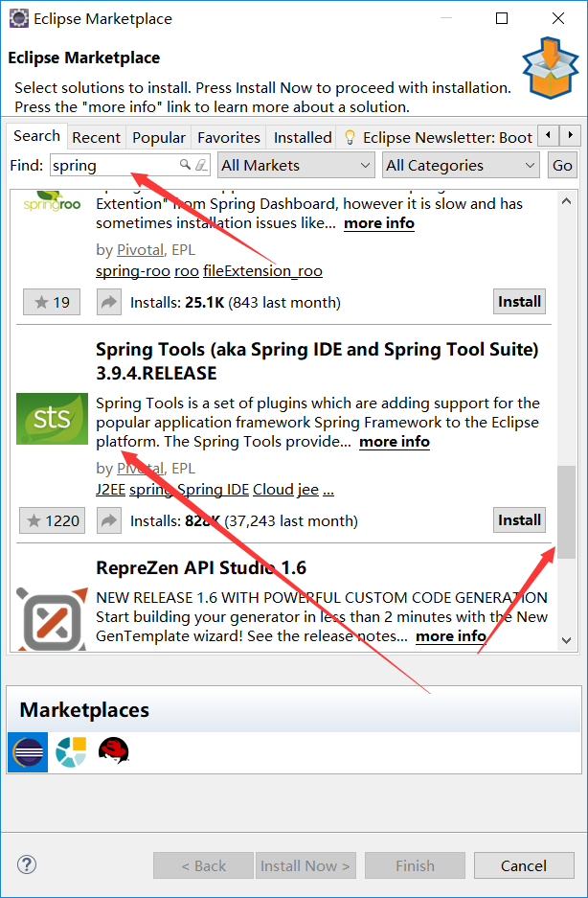Click the roo tag link

pyautogui.click(x=187, y=271)
